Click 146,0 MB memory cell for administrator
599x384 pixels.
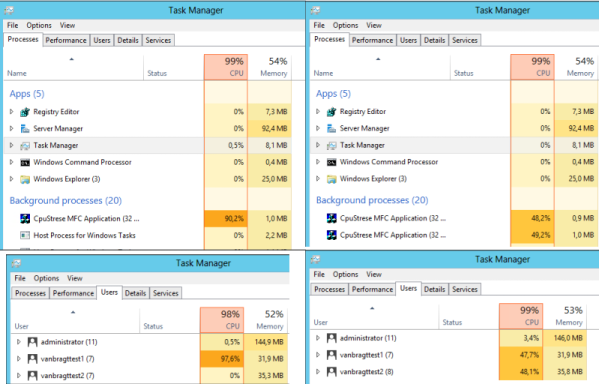tap(564, 338)
